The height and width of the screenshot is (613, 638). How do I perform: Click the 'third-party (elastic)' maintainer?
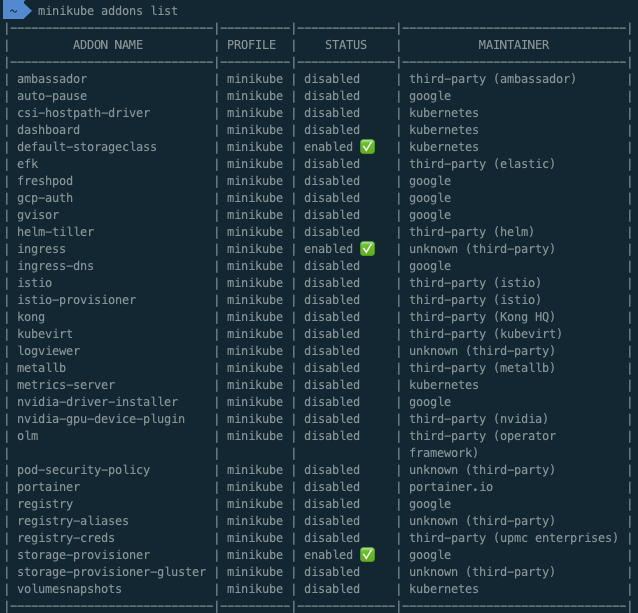point(482,164)
